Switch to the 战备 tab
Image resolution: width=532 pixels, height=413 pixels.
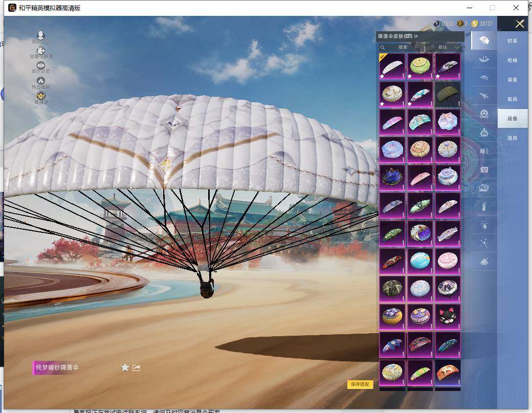(x=513, y=118)
